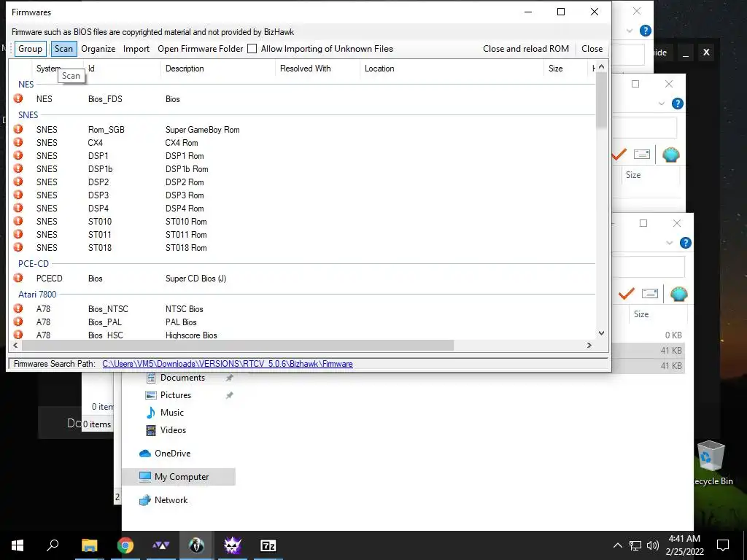Open Videos folder in File Explorer
The height and width of the screenshot is (560, 747).
pyautogui.click(x=173, y=430)
